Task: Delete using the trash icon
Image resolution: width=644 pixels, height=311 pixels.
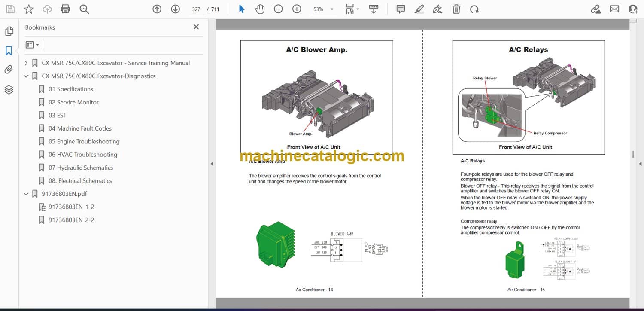Action: click(456, 9)
